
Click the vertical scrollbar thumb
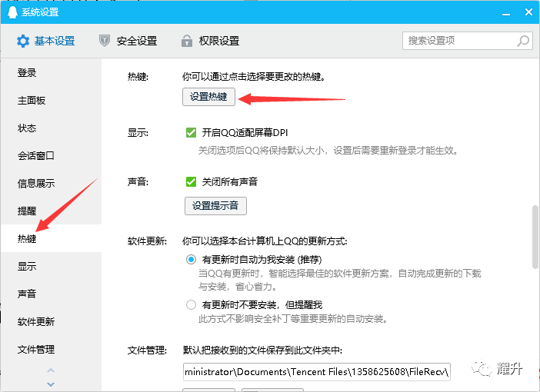click(535, 237)
